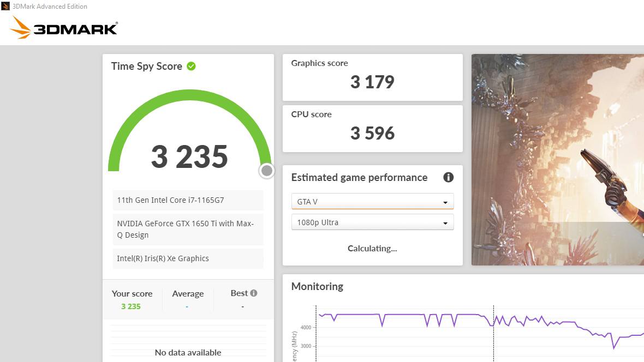
Task: Click the 3DMark title bar app icon
Action: [x=5, y=6]
